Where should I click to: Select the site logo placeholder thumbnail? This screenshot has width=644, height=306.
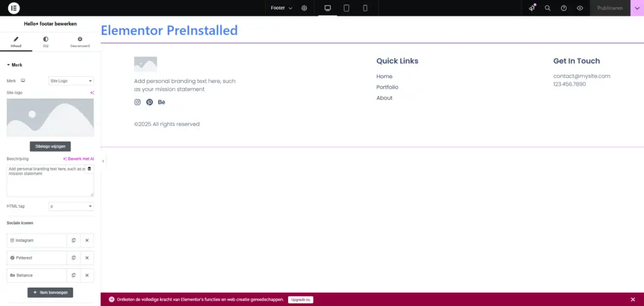50,117
